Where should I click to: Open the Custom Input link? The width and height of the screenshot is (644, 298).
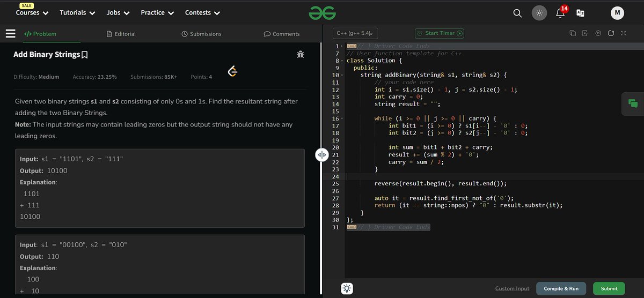coord(512,288)
